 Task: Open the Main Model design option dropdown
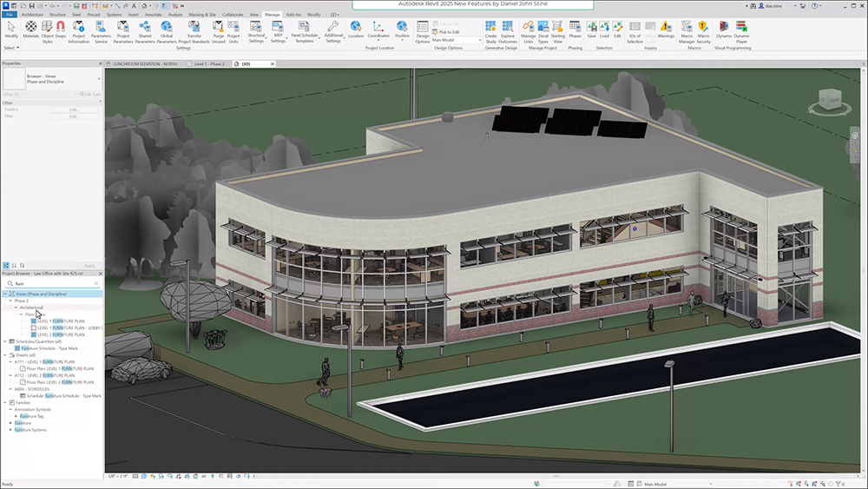[457, 40]
